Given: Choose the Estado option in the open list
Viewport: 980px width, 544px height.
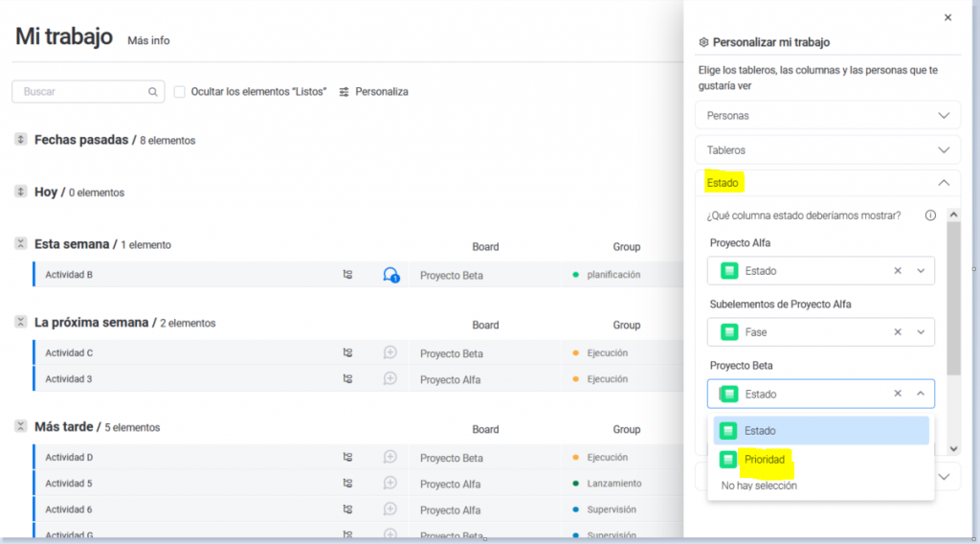Looking at the screenshot, I should coord(760,431).
